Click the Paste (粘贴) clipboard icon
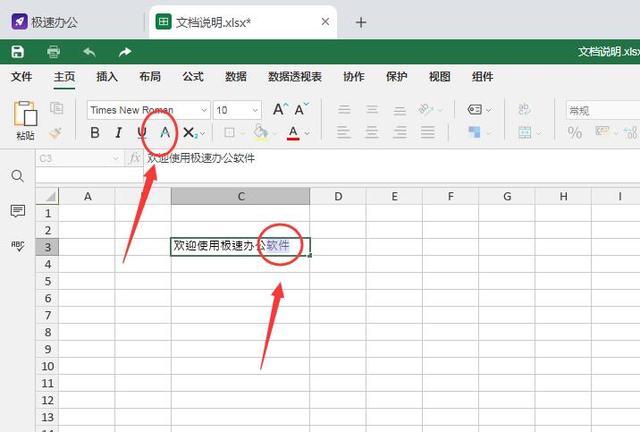The height and width of the screenshot is (432, 640). [25, 114]
